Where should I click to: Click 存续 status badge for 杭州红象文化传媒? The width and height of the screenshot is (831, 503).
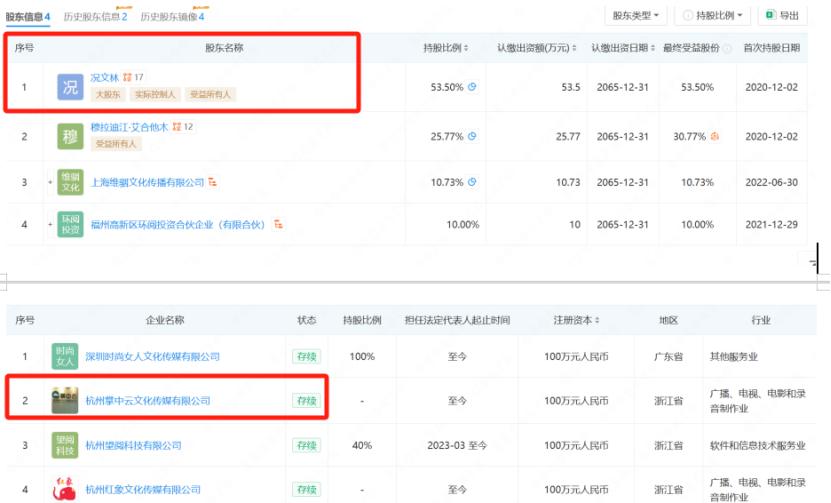pyautogui.click(x=306, y=489)
